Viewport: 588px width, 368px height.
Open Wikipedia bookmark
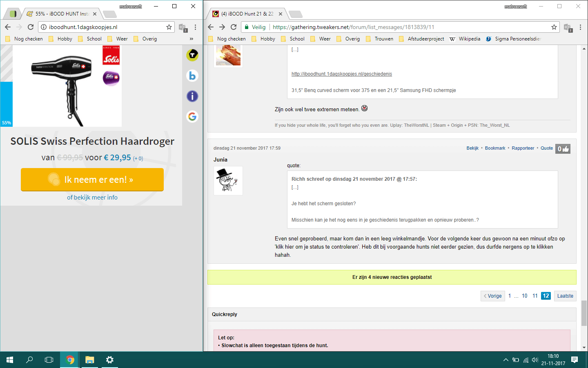coord(465,39)
